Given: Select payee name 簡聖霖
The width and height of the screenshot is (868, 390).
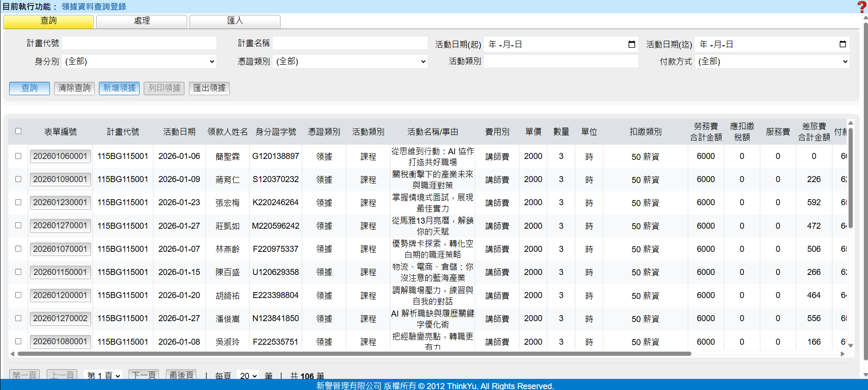Looking at the screenshot, I should coord(227,157).
